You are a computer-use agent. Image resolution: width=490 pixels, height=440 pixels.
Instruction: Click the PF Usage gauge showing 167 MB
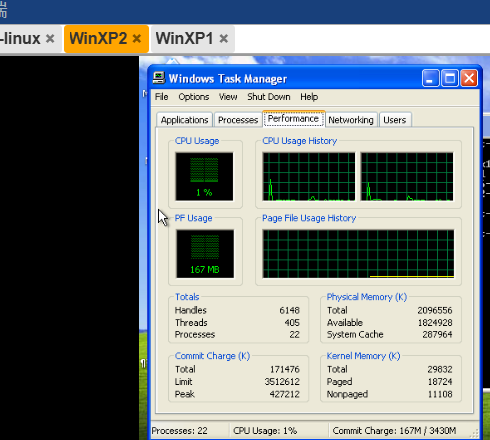tap(205, 254)
